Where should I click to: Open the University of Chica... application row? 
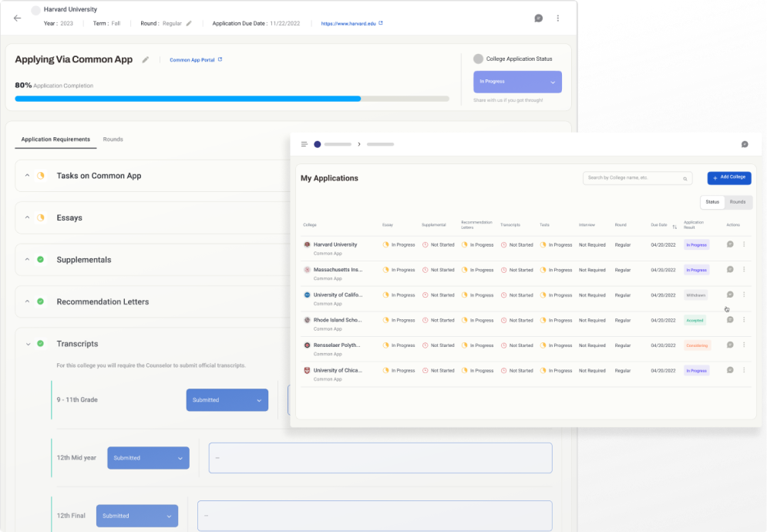526,375
